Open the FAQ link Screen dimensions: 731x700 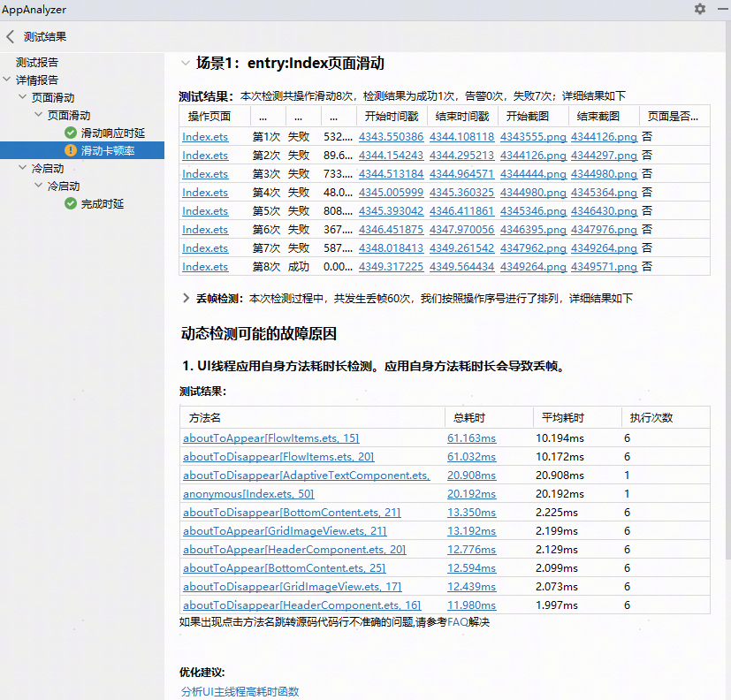point(457,622)
